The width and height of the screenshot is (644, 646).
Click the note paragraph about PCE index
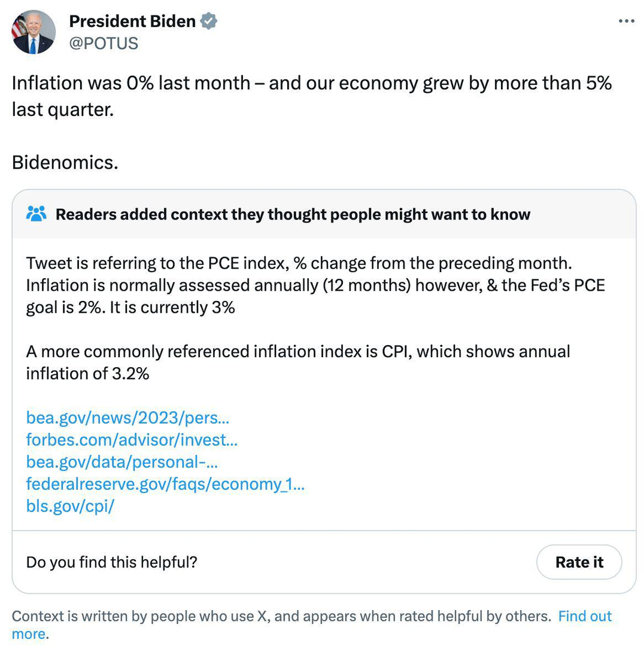point(315,285)
